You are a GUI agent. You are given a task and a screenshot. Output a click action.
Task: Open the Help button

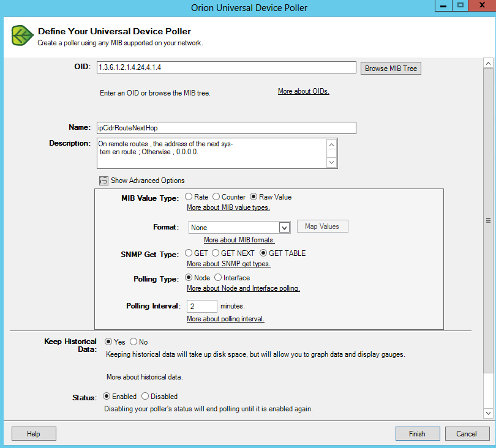[x=34, y=434]
